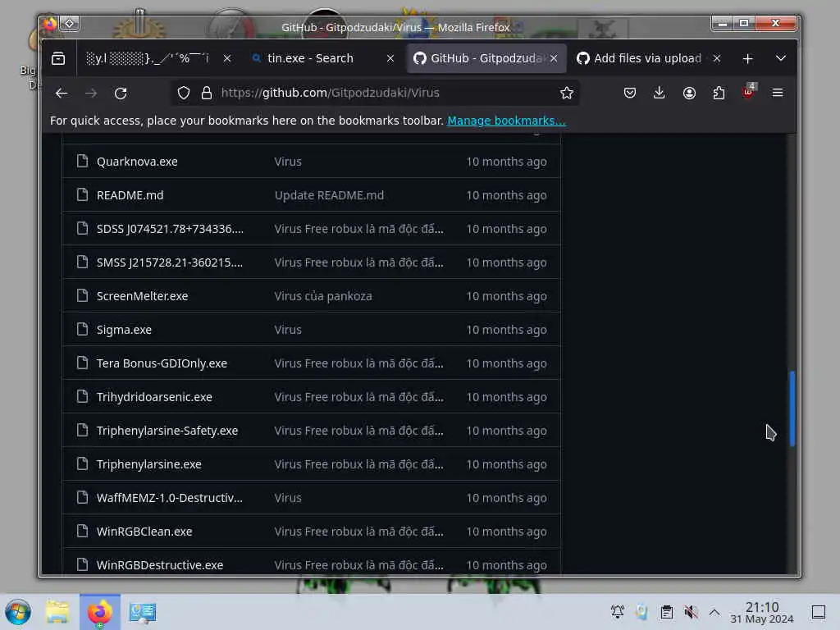Open the extensions puzzle icon
The image size is (840, 630).
click(719, 93)
